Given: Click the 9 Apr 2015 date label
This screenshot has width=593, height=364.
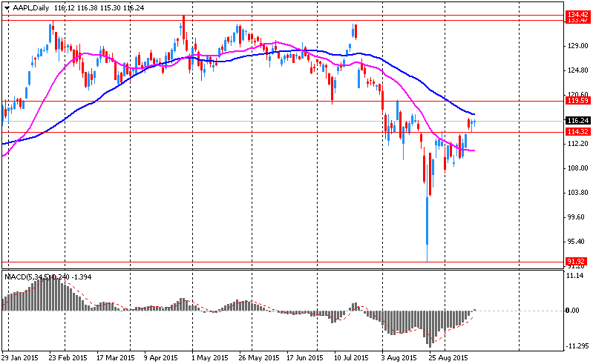Looking at the screenshot, I should pyautogui.click(x=161, y=357).
